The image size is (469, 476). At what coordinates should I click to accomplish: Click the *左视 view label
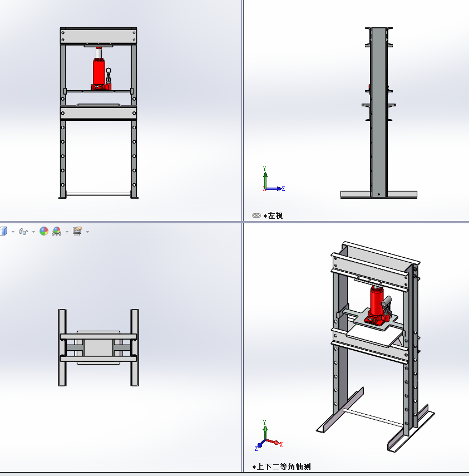coord(273,215)
